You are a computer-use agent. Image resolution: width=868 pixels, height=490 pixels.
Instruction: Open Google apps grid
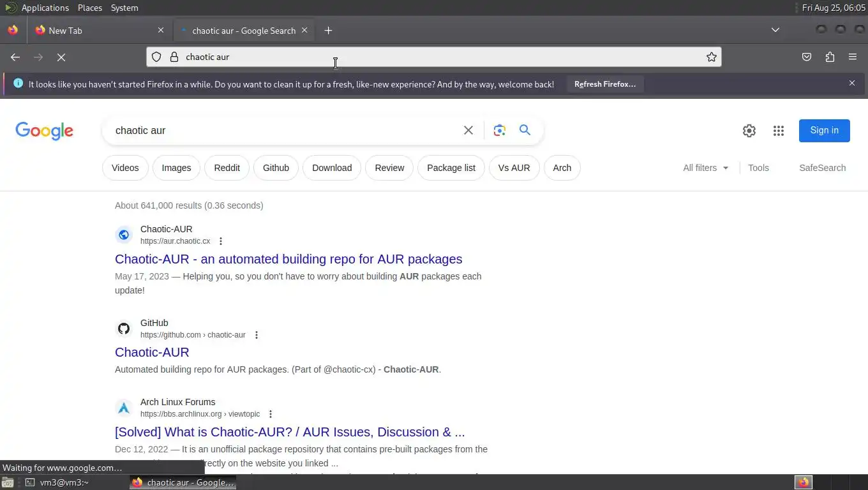(779, 131)
